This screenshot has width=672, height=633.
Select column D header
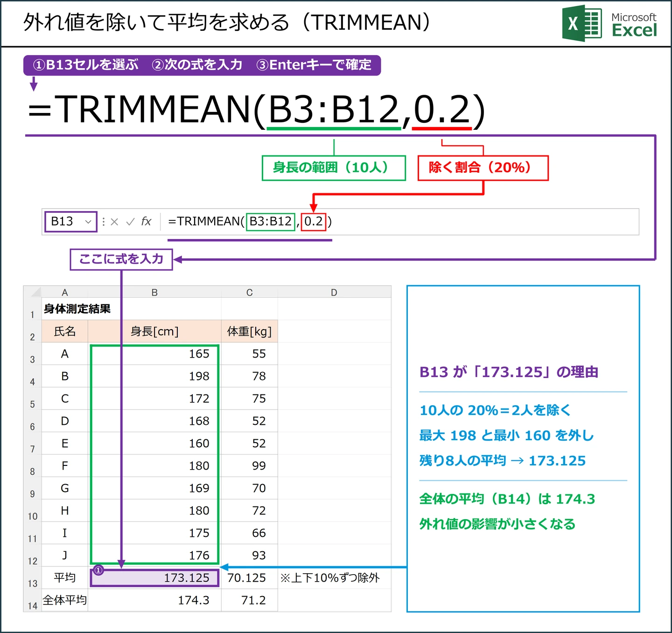tap(334, 292)
